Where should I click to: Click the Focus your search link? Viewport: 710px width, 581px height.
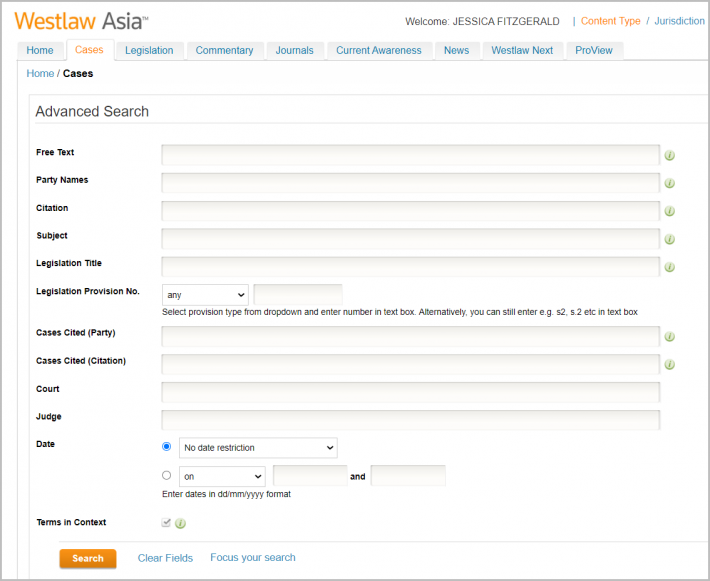coord(253,557)
